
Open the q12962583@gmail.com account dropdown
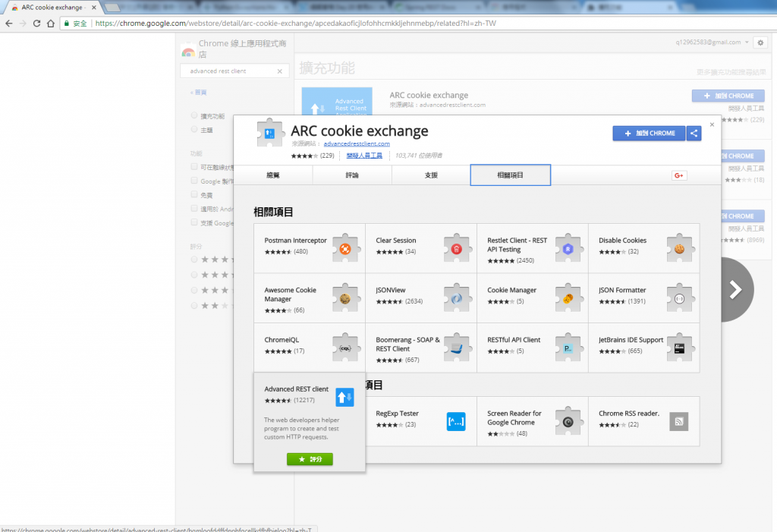point(712,42)
